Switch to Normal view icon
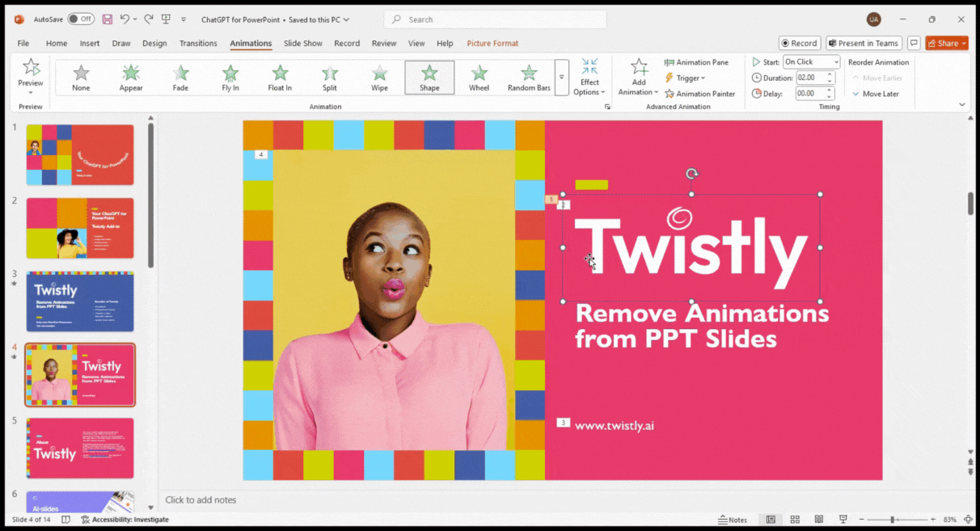 click(x=771, y=520)
